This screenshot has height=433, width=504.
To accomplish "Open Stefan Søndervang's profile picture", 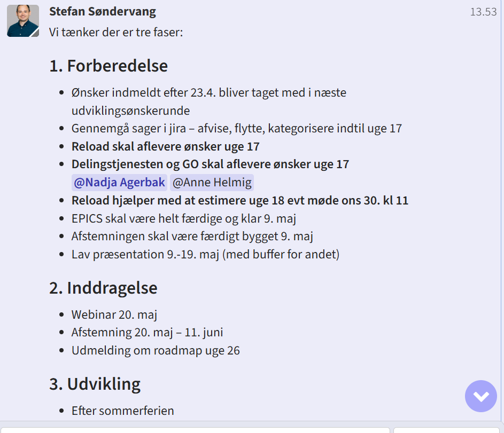I will coord(23,21).
